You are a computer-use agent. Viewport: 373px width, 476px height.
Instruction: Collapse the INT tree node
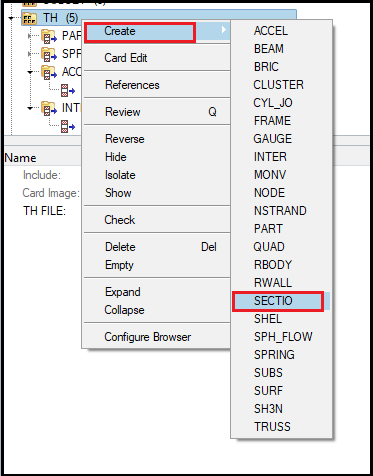point(30,108)
